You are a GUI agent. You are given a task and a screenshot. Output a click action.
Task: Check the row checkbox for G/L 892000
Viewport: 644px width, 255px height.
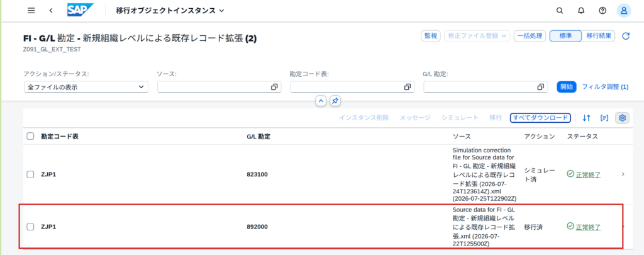pyautogui.click(x=30, y=227)
